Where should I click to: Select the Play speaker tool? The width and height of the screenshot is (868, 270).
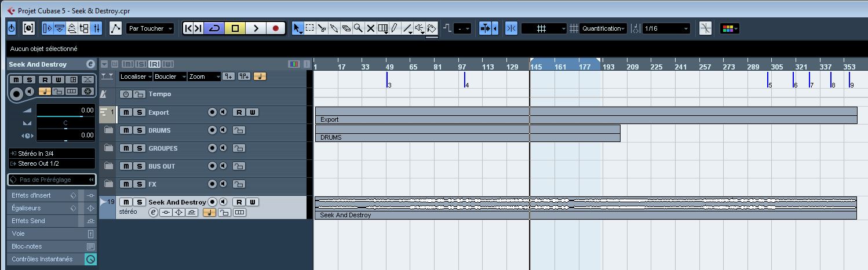[420, 28]
